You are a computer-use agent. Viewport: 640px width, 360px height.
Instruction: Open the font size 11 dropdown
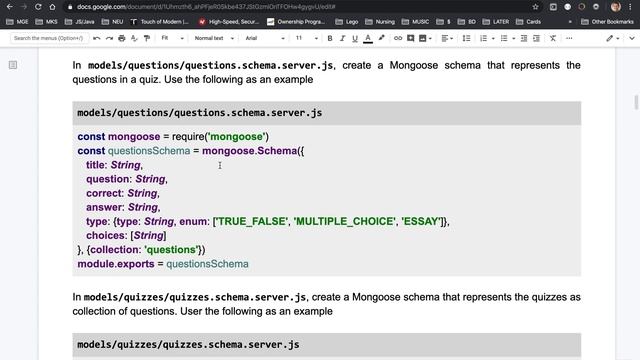pyautogui.click(x=306, y=38)
